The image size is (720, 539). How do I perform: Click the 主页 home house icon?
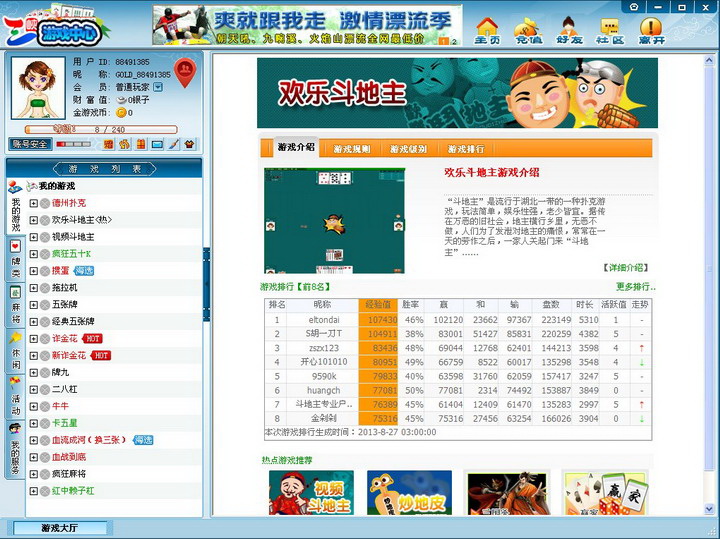click(x=487, y=30)
